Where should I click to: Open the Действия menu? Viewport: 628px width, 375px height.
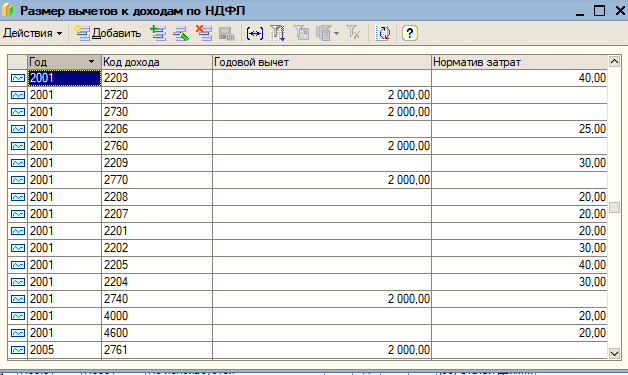[x=32, y=33]
